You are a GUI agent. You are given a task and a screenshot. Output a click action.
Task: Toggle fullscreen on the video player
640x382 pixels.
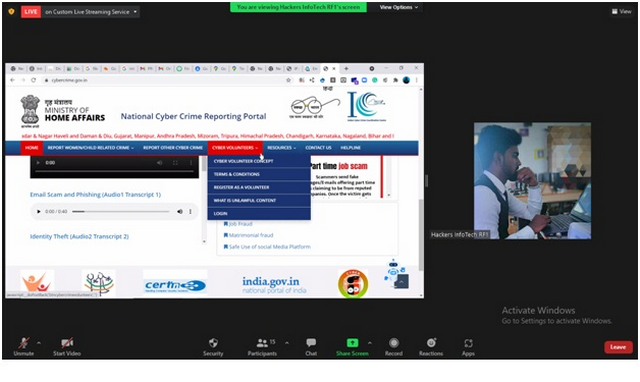[x=175, y=162]
